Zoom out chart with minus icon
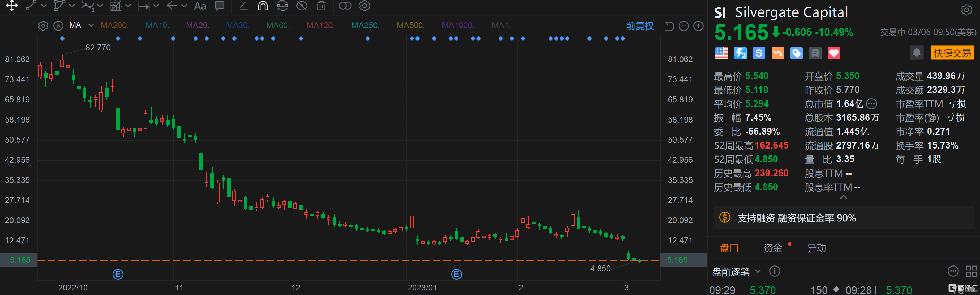The width and height of the screenshot is (980, 295). click(x=684, y=26)
